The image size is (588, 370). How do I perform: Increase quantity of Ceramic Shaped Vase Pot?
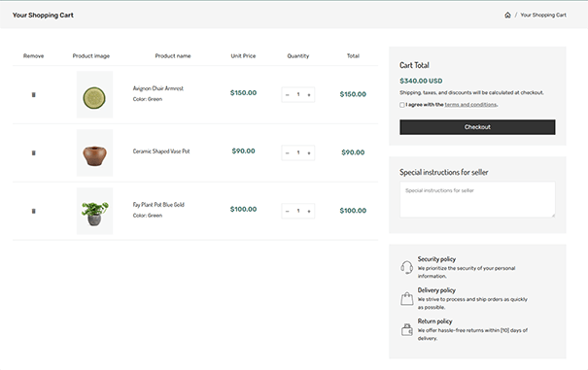point(309,152)
